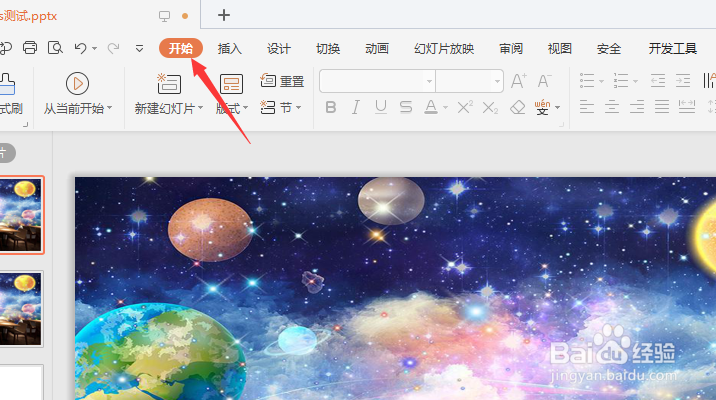Viewport: 716px width, 400px height.
Task: Click the text direction icon
Action: coord(709,81)
